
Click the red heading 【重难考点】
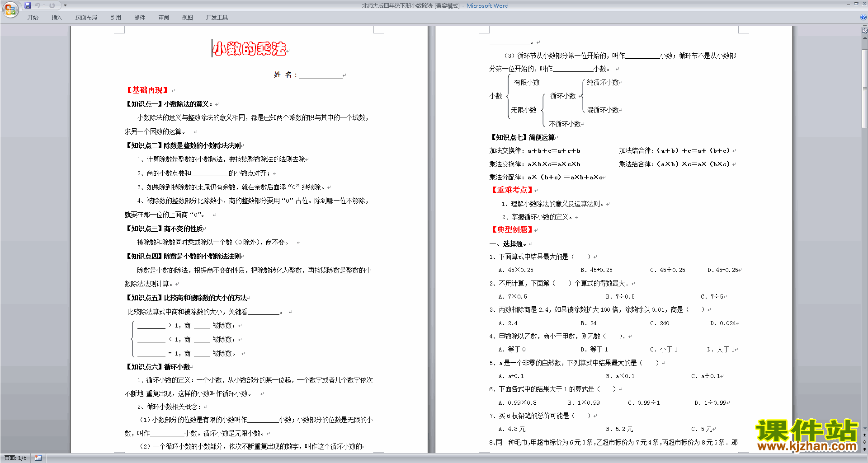click(x=511, y=190)
